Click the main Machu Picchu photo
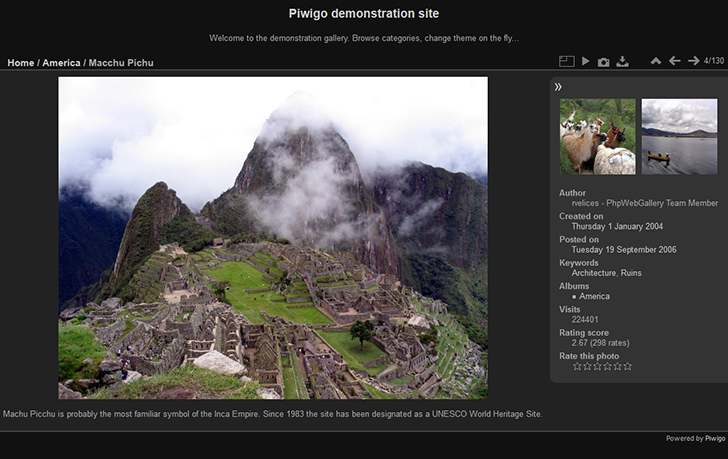Screen dimensions: 728x459 273,238
